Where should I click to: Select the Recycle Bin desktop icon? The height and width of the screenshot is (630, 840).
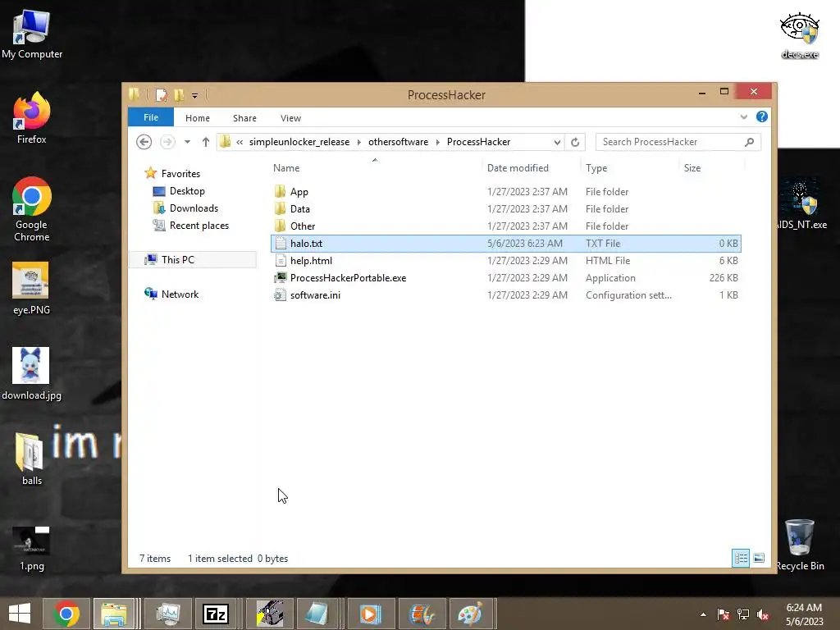tap(799, 545)
